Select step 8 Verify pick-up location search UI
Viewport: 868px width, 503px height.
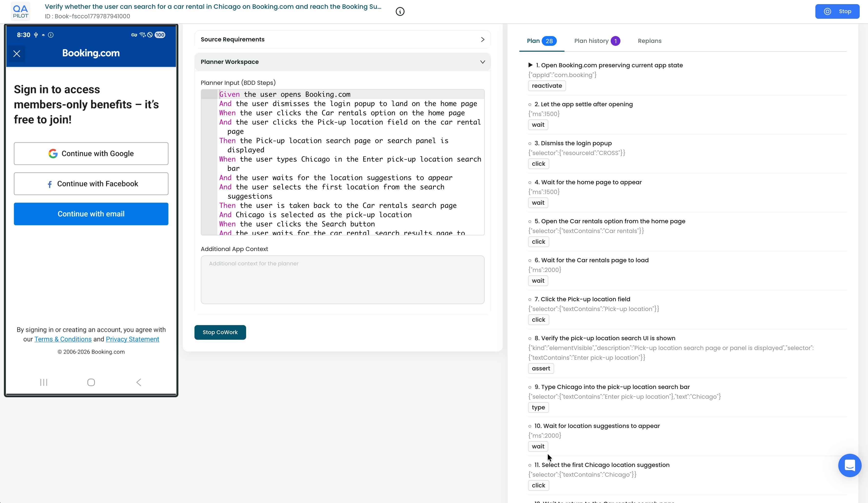point(605,338)
